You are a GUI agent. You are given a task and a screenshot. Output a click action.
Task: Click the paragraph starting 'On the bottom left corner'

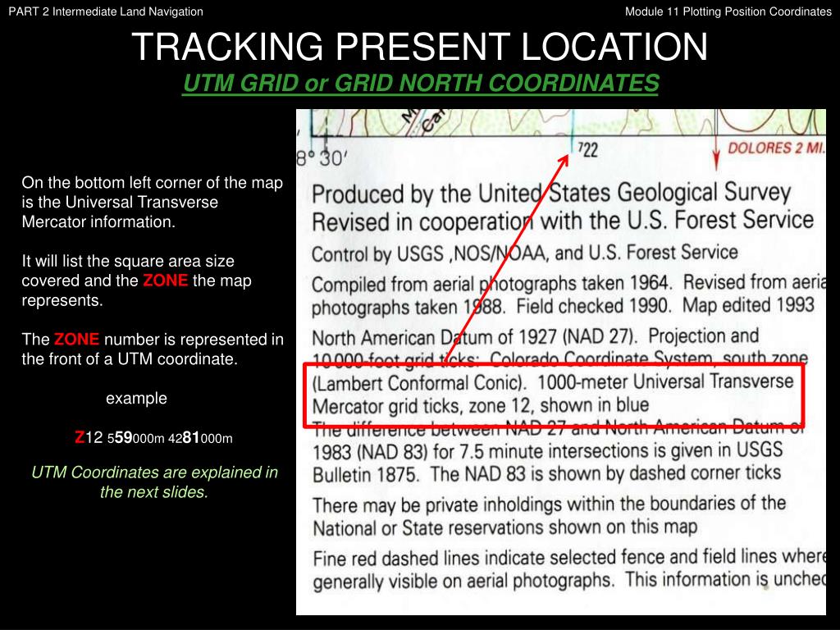click(152, 202)
